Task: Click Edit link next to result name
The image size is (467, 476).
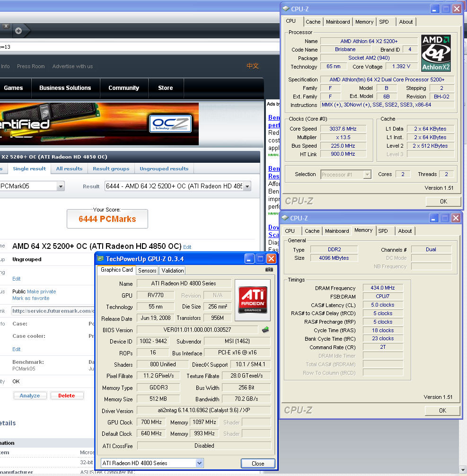Action: coord(187,247)
